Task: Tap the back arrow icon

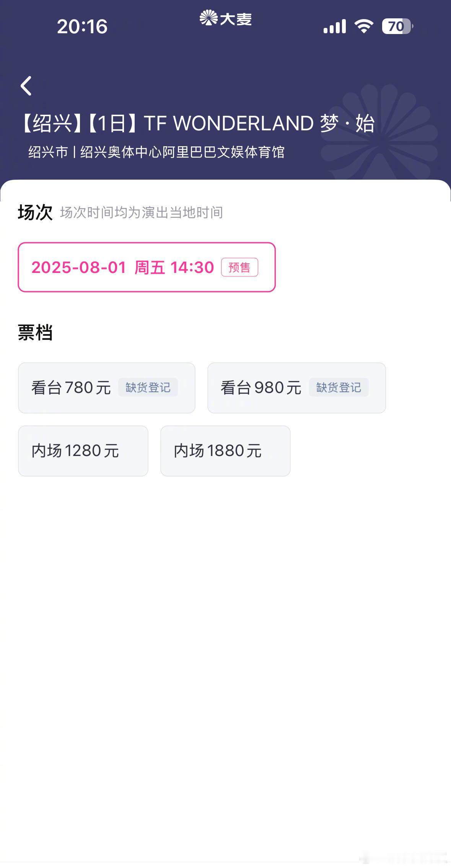Action: point(26,86)
